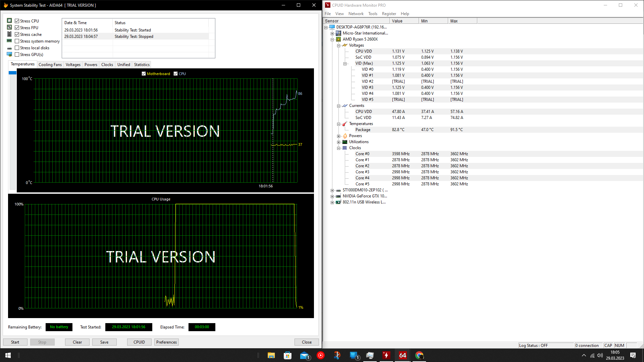Open the Tools menu in HWMonitor
Screen dimensions: 644x362
[x=372, y=14]
